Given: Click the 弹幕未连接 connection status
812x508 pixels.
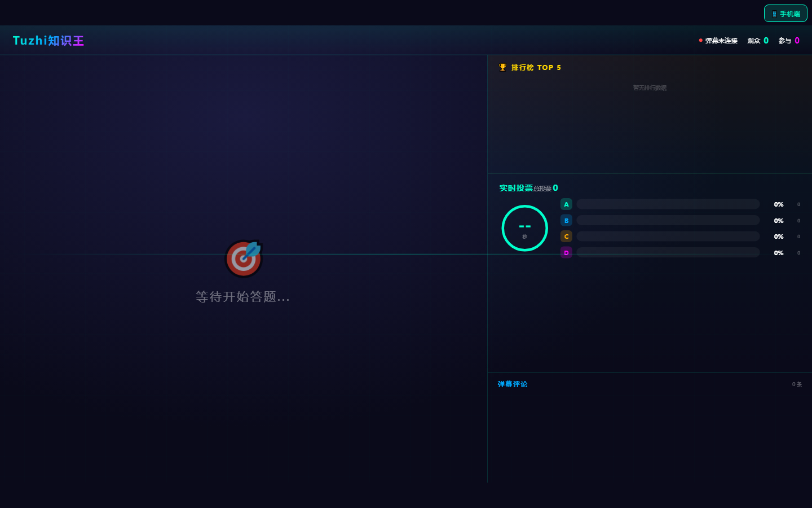Looking at the screenshot, I should [x=718, y=41].
